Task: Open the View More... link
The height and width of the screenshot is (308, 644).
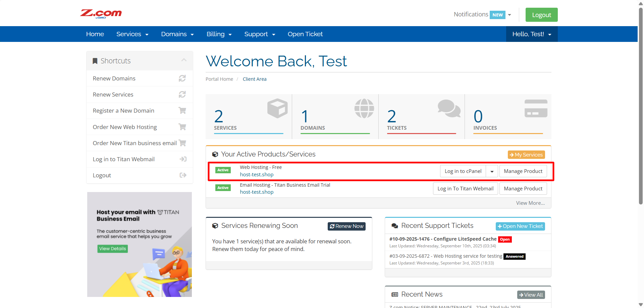Action: pyautogui.click(x=530, y=203)
